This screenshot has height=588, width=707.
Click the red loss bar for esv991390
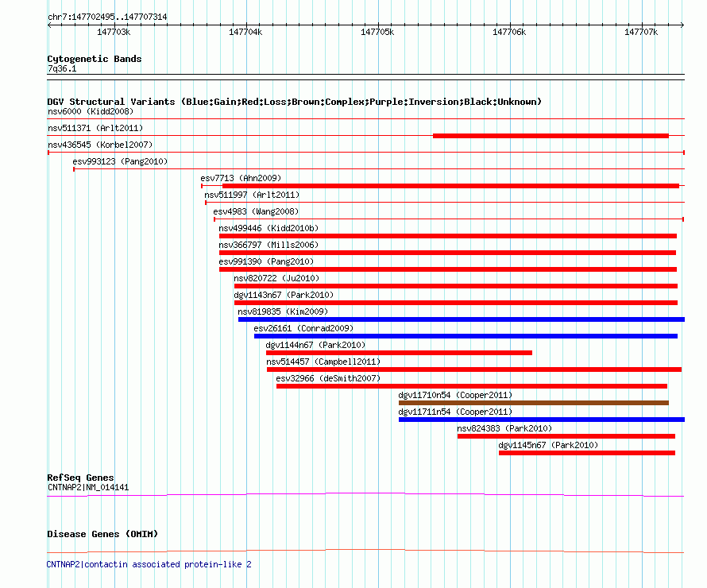click(x=448, y=269)
